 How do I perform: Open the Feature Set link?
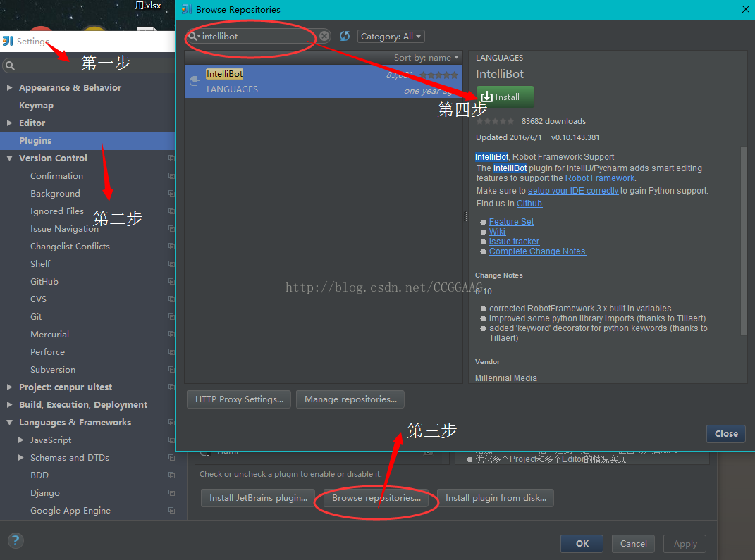[511, 221]
